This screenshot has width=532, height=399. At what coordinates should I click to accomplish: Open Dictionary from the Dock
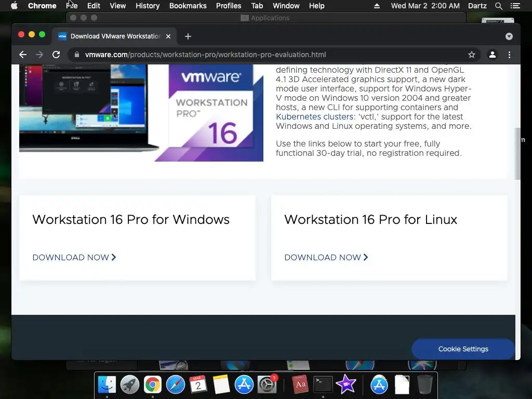pos(300,384)
